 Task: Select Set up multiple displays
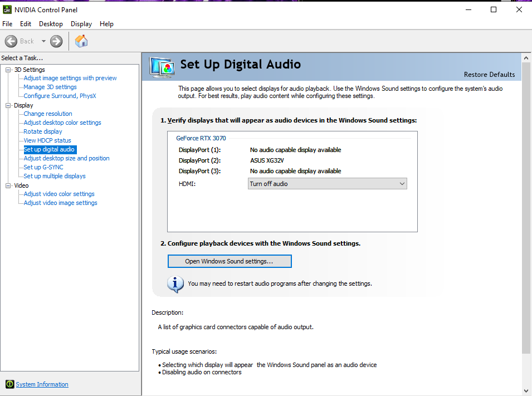pos(55,176)
